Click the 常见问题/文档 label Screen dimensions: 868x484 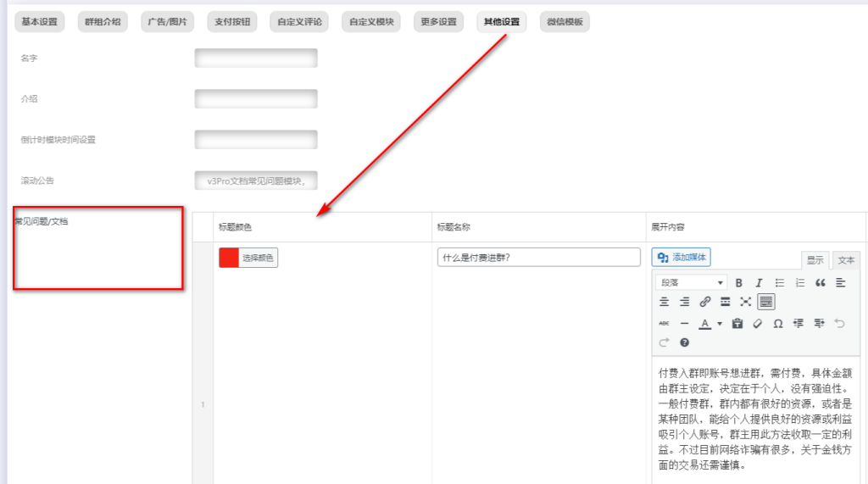click(42, 221)
